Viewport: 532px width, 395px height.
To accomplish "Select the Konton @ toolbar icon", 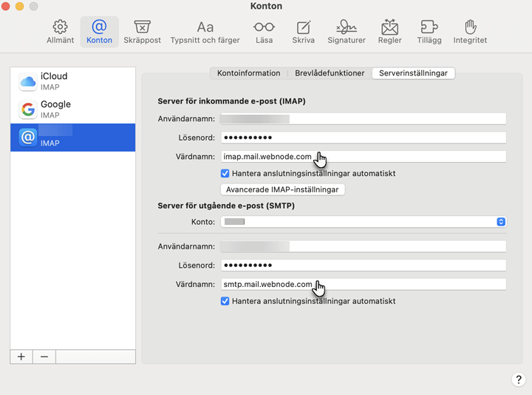I will coord(99,32).
